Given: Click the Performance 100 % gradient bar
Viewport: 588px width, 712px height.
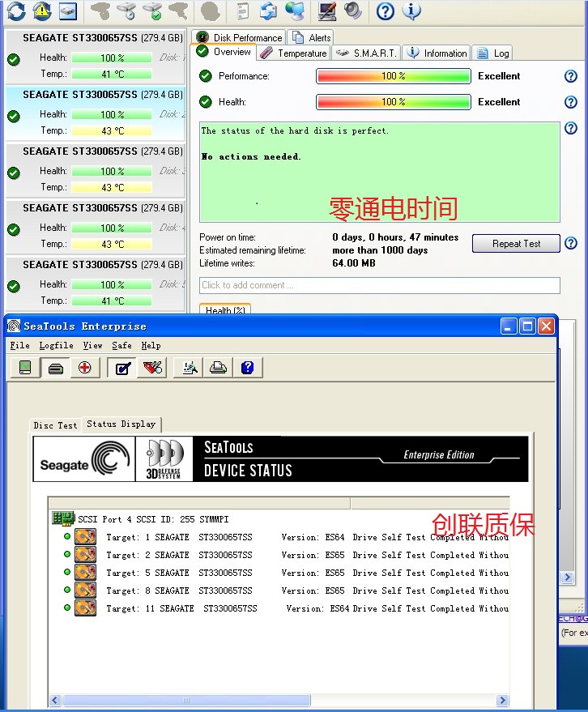Looking at the screenshot, I should [393, 76].
